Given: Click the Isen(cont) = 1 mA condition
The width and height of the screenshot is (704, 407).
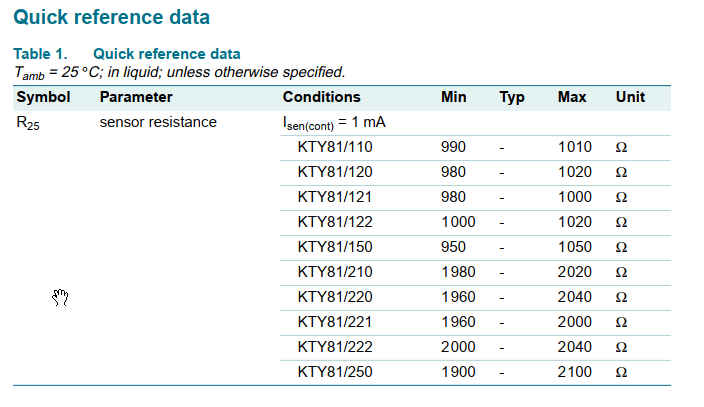Looking at the screenshot, I should pos(334,123).
